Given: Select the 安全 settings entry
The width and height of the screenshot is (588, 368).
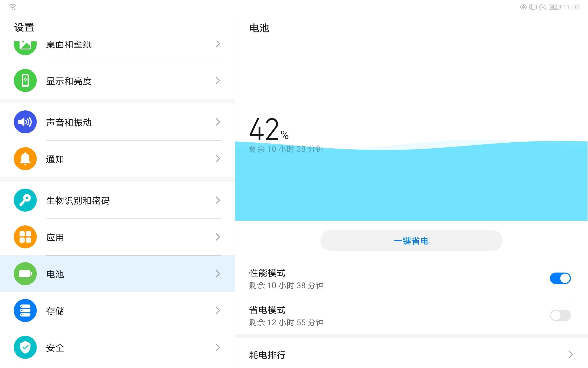Looking at the screenshot, I should point(118,347).
